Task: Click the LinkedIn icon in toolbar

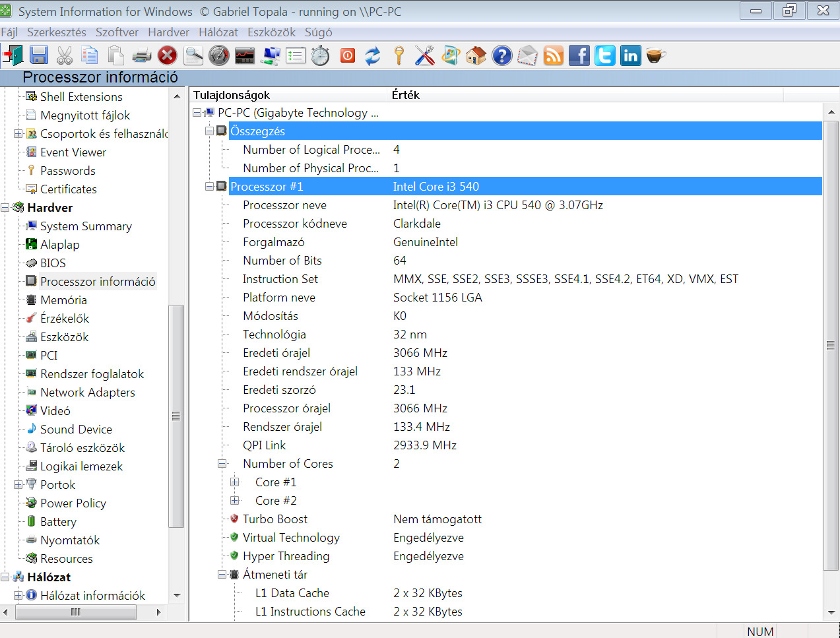Action: point(631,56)
